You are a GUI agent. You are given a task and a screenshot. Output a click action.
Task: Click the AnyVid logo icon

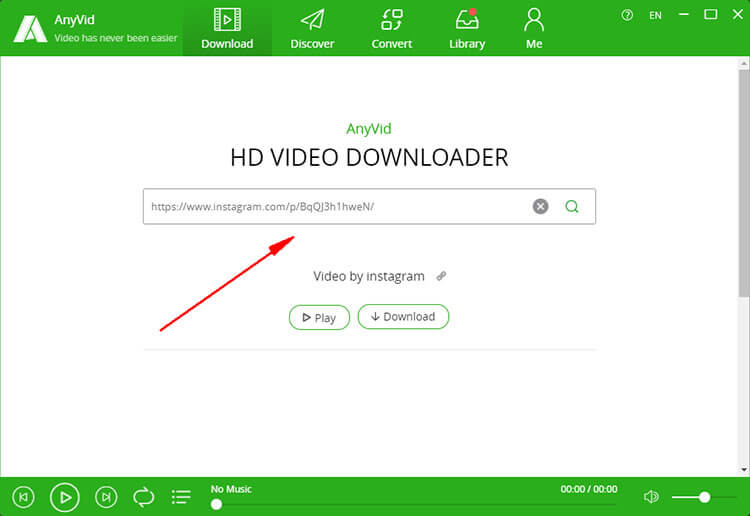tap(30, 29)
